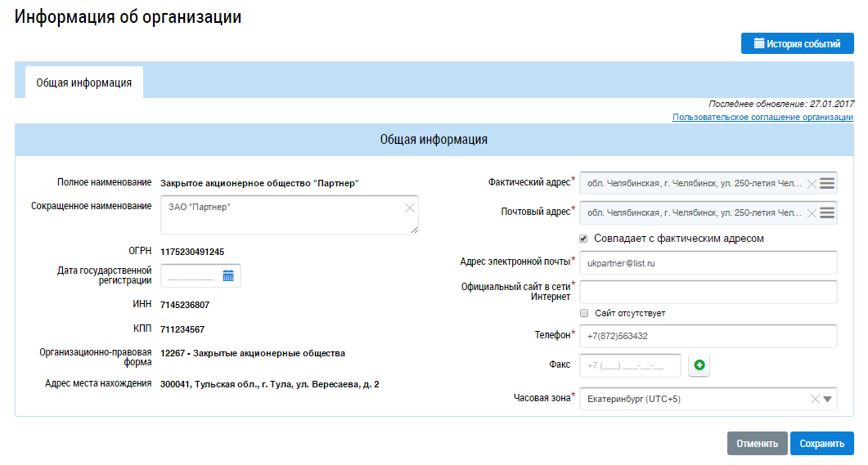The width and height of the screenshot is (868, 465).
Task: Clear the postal address field
Action: [812, 212]
